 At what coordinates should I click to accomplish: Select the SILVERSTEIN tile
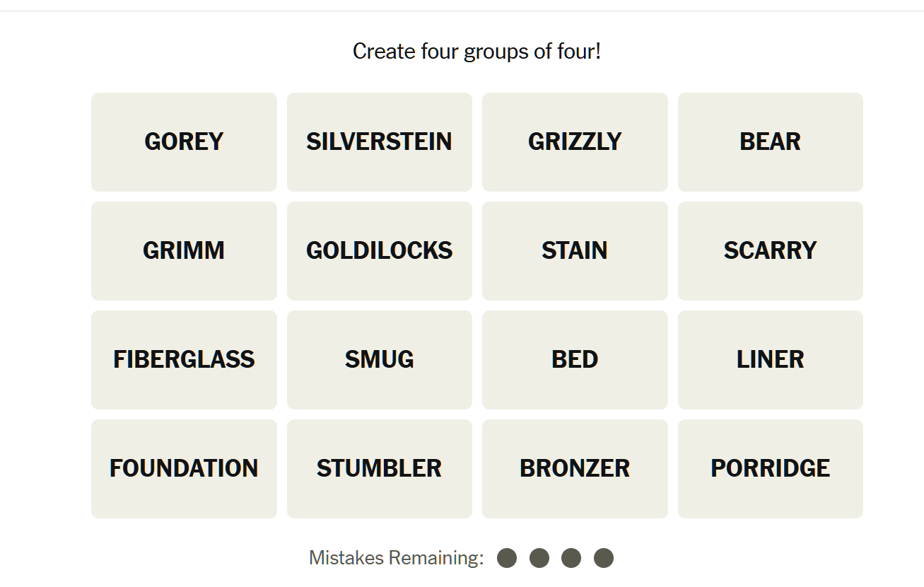pos(379,141)
